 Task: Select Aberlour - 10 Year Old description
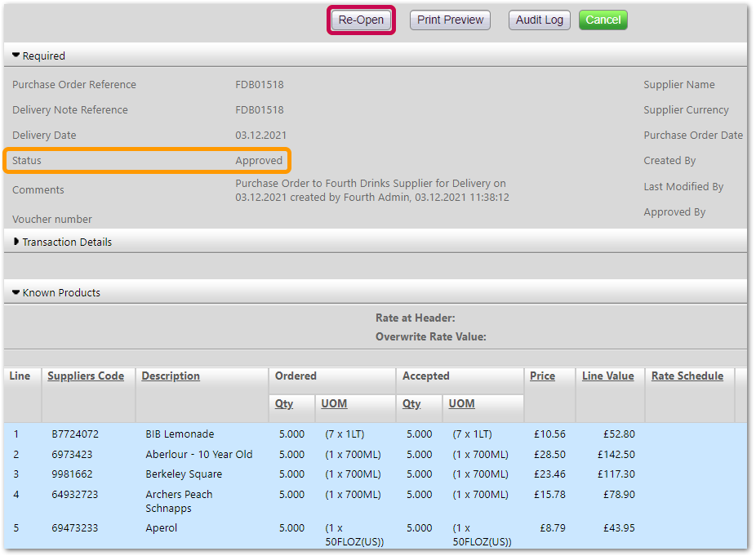coord(199,454)
